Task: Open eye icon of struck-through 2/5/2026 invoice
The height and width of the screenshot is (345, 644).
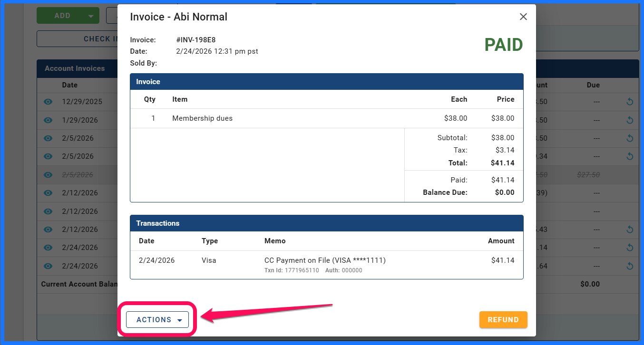Action: coord(48,175)
